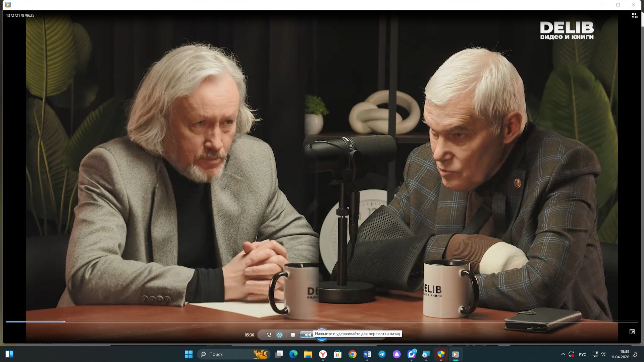The width and height of the screenshot is (644, 362).
Task: Open Windows Security shield on taskbar
Action: pos(441,354)
